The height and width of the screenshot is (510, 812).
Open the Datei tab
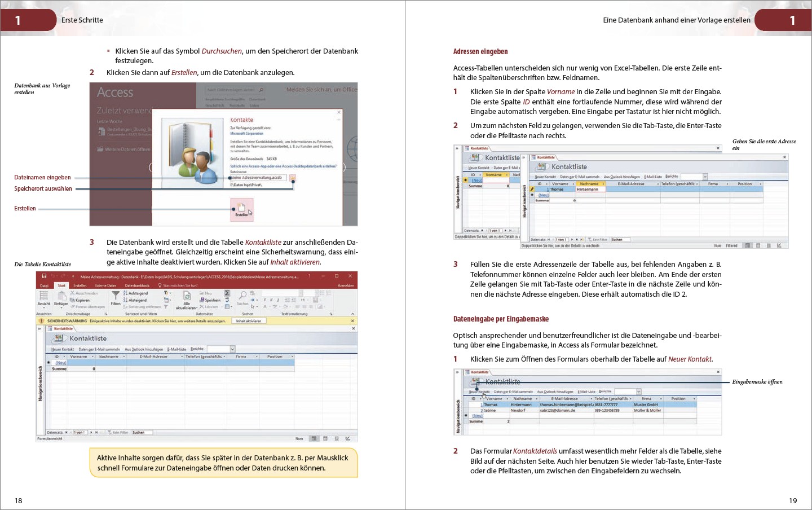[44, 285]
